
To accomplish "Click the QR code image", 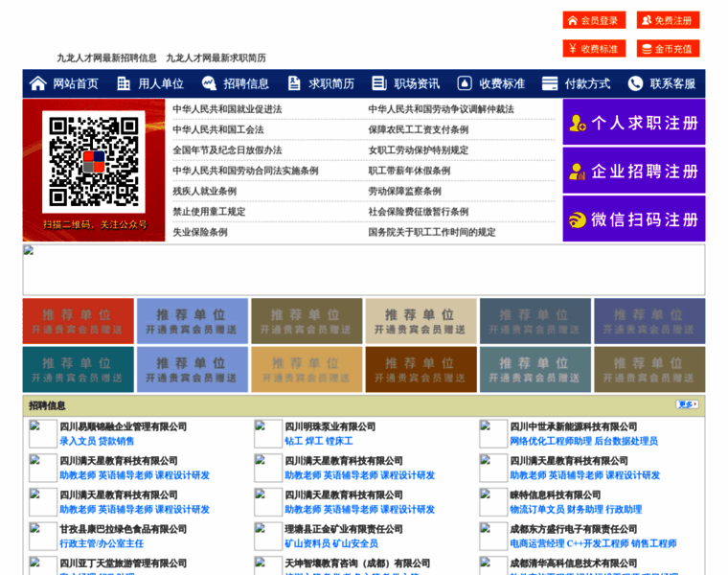I will (x=94, y=161).
